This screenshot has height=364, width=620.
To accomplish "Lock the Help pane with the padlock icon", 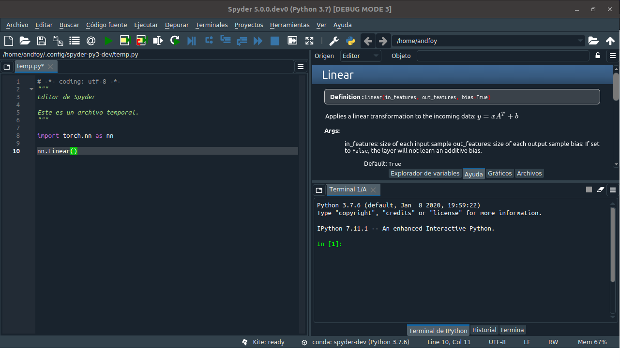I will click(x=597, y=56).
